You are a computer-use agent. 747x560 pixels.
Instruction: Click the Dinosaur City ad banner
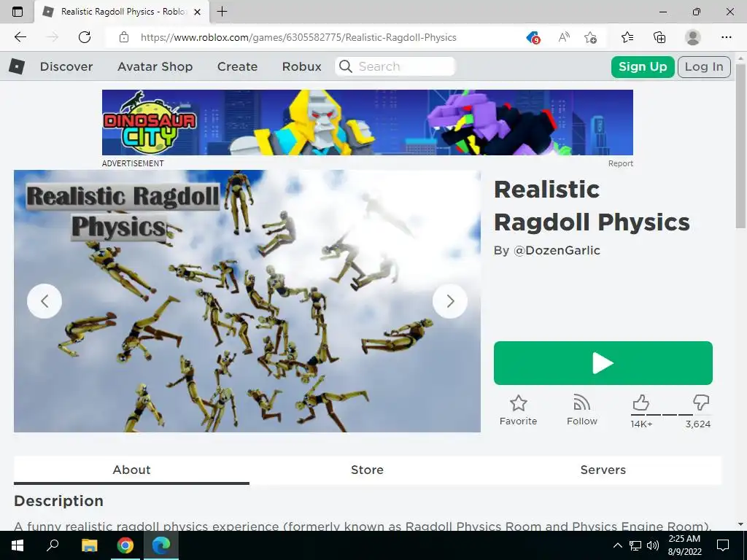(x=368, y=122)
